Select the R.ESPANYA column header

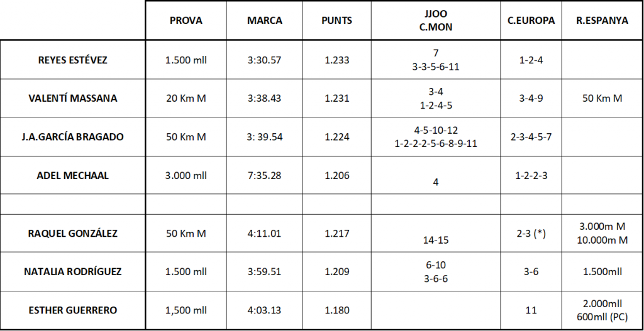602,21
